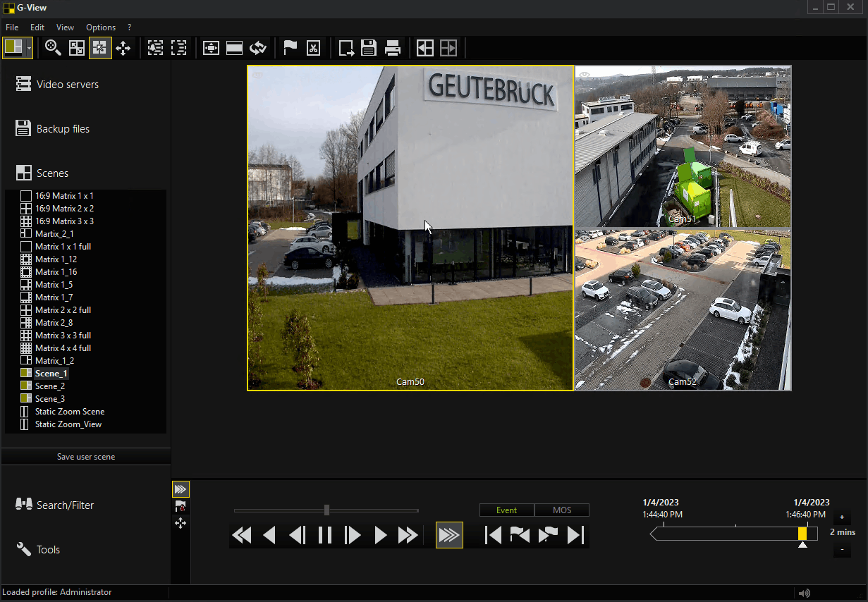Click the printer icon
Image resolution: width=868 pixels, height=602 pixels.
pos(393,48)
